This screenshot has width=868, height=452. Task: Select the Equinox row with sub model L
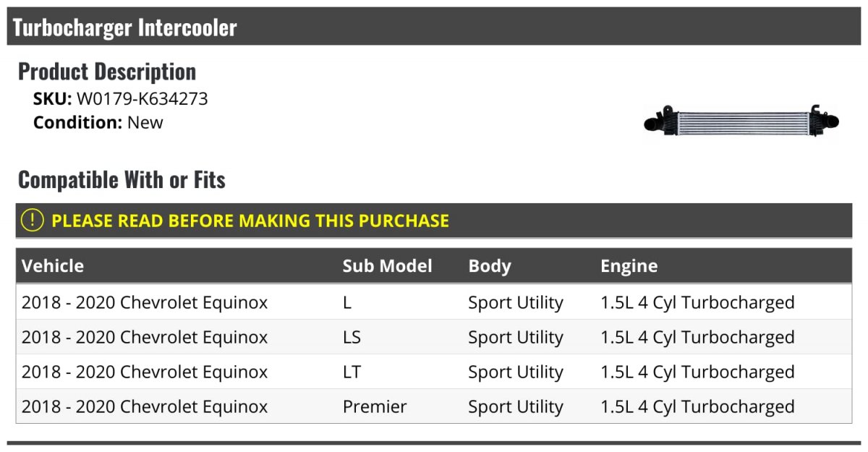pos(434,302)
